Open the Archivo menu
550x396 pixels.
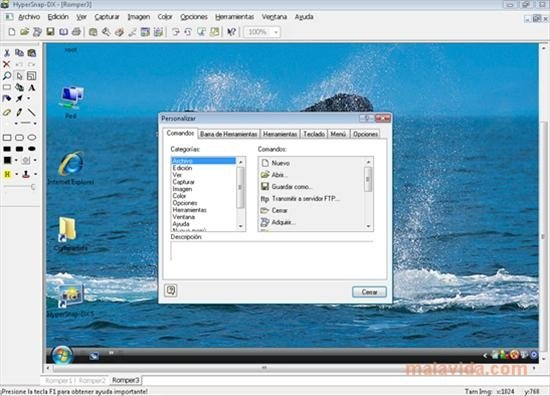click(29, 17)
